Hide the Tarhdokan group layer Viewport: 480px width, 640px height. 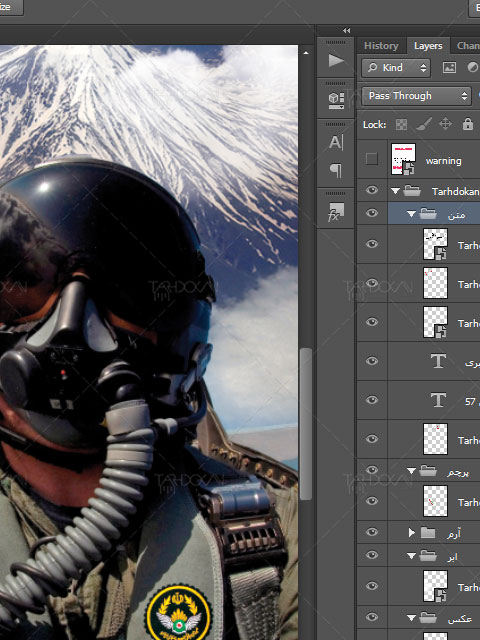click(371, 190)
